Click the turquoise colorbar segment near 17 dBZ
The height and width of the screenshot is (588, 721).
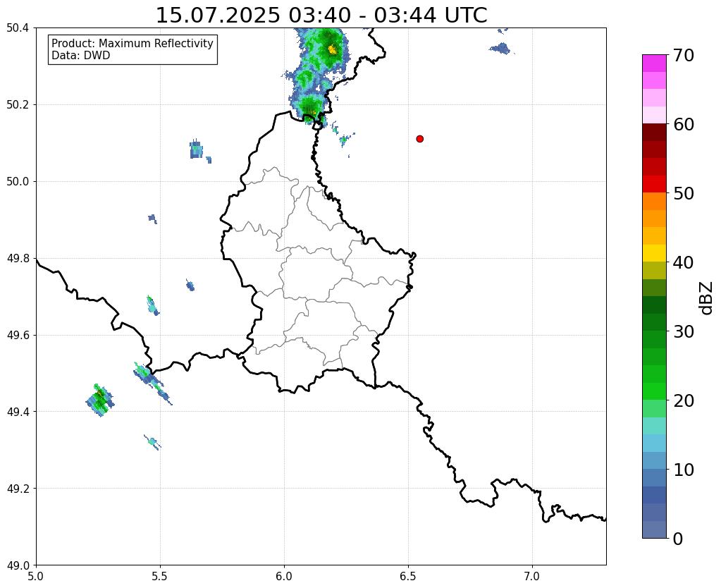[654, 426]
